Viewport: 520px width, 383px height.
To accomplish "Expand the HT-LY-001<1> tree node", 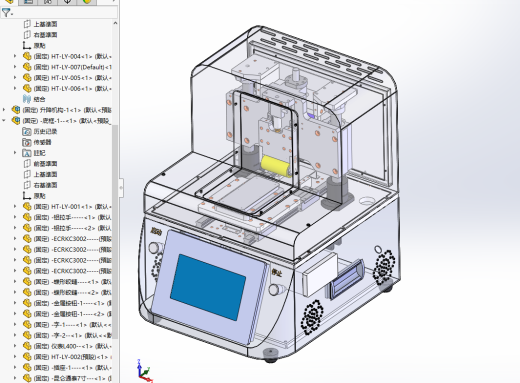I will (15, 207).
